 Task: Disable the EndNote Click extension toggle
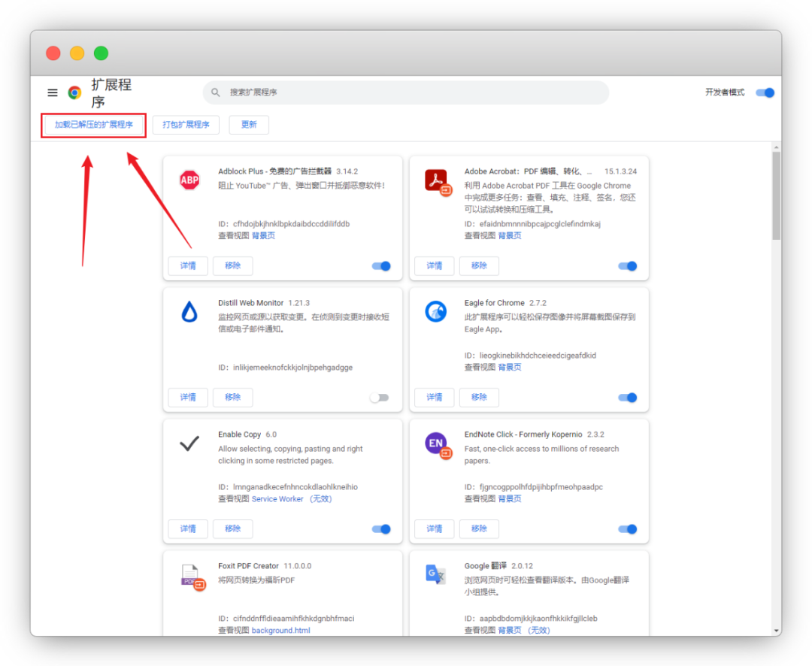pyautogui.click(x=628, y=529)
